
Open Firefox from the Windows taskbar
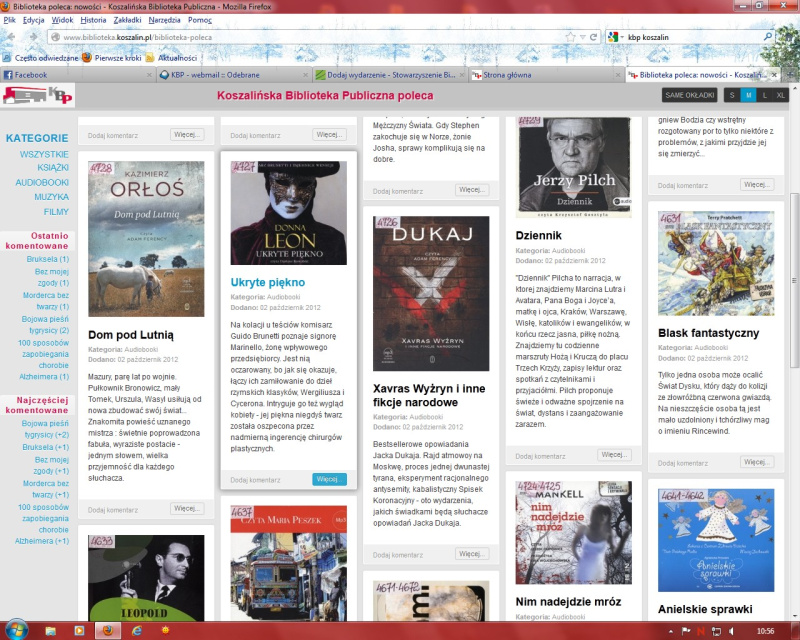[x=107, y=630]
